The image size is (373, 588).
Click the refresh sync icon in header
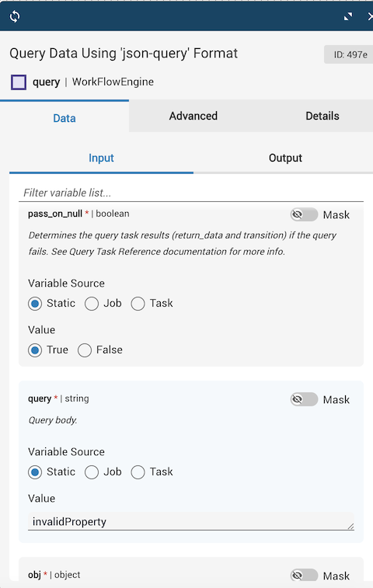pos(15,16)
